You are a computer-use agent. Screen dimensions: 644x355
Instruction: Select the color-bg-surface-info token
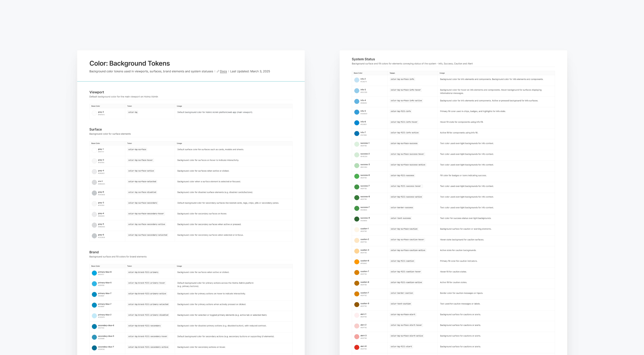402,79
